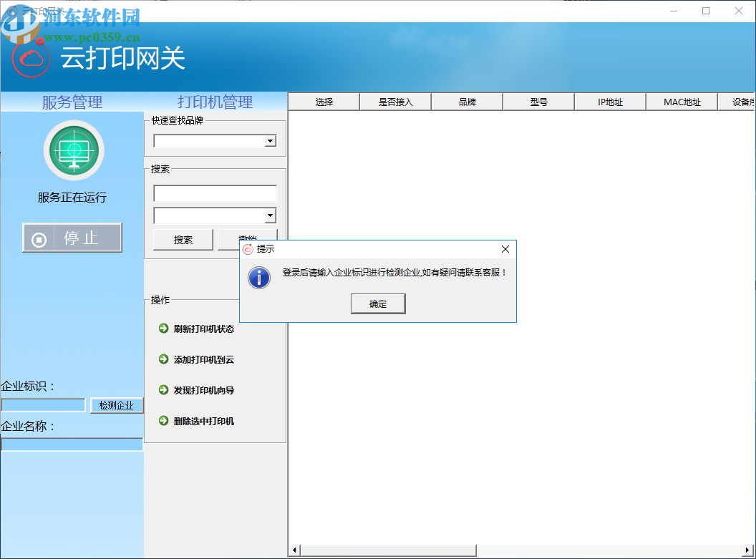Open the dropdown arrow of the brand combo box
756x559 pixels.
coord(270,141)
